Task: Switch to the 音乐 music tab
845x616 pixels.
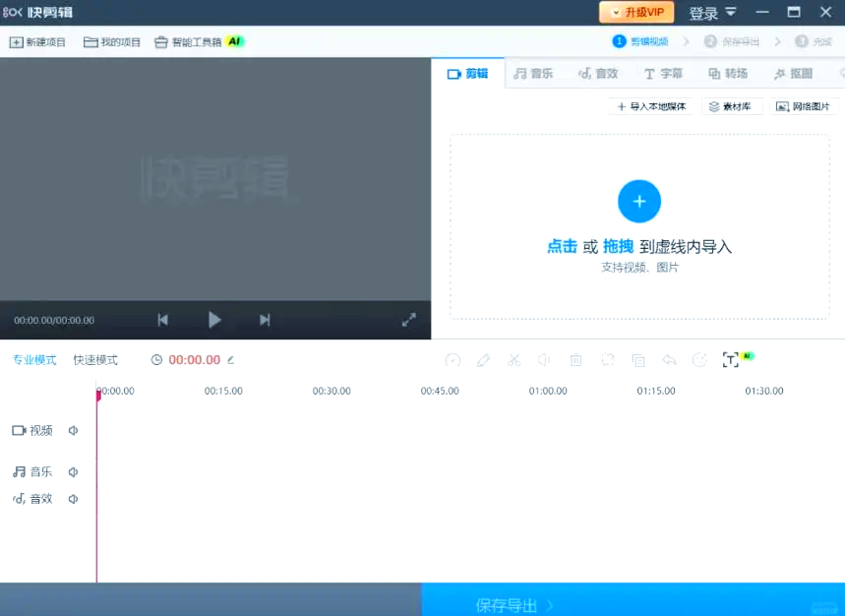Action: [x=533, y=74]
